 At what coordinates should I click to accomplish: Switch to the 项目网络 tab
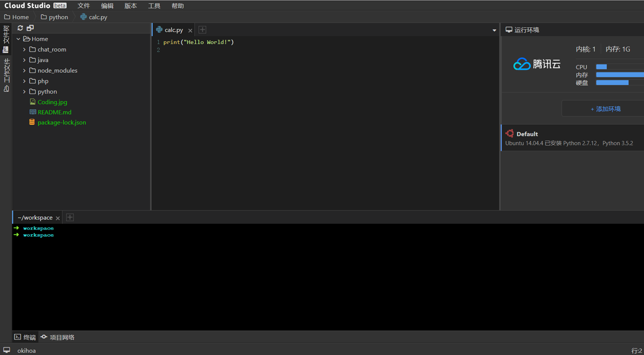tap(58, 337)
